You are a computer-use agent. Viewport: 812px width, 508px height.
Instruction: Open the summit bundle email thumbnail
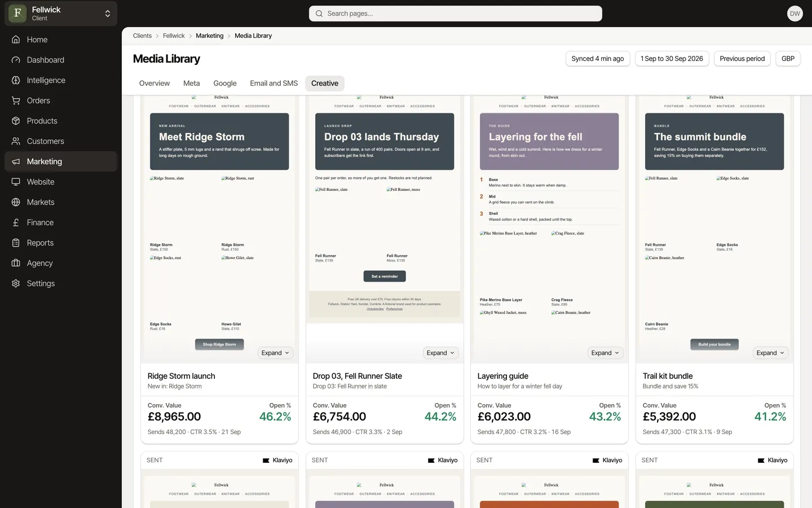pyautogui.click(x=714, y=229)
